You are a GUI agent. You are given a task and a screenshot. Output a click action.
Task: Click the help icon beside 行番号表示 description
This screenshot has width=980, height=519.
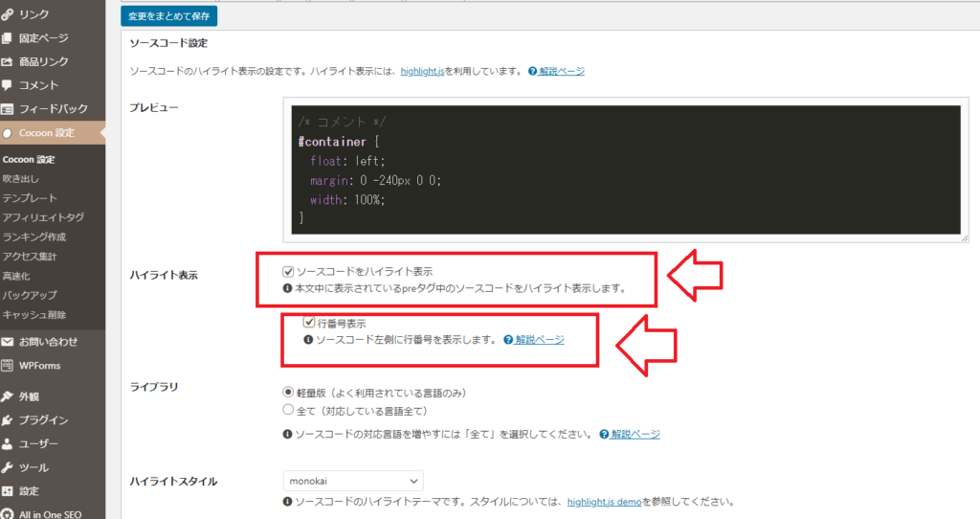508,340
